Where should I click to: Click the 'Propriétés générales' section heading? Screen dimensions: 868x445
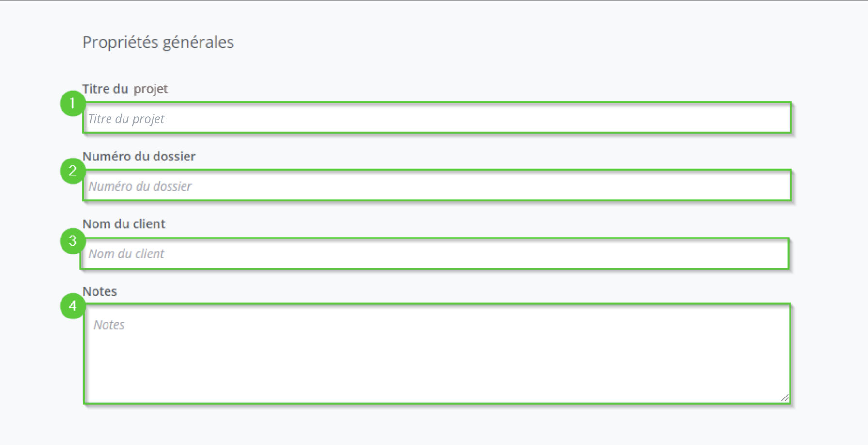tap(158, 42)
